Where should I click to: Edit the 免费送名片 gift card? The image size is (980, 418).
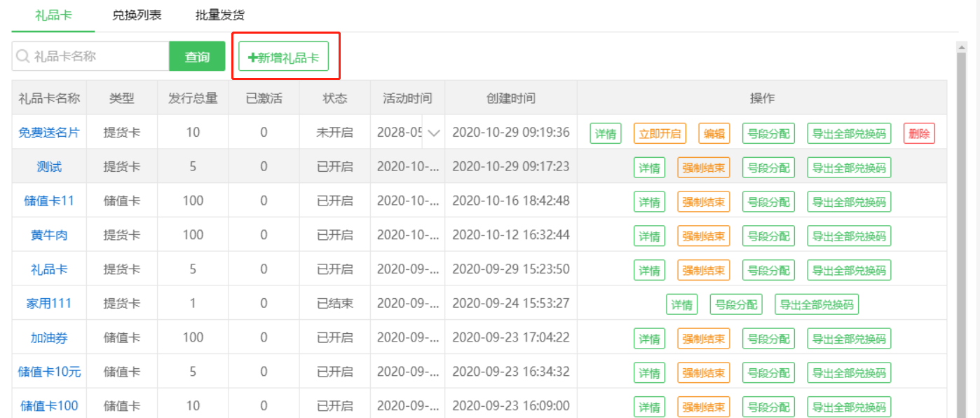[714, 133]
